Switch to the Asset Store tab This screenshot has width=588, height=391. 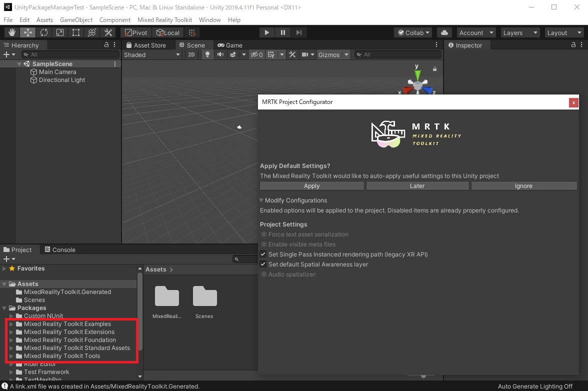tap(146, 45)
